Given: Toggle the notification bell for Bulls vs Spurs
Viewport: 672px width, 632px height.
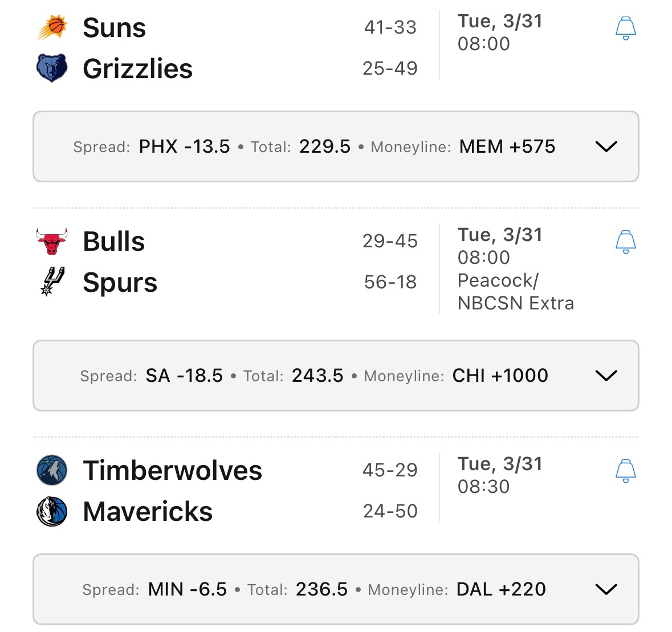Looking at the screenshot, I should (625, 241).
